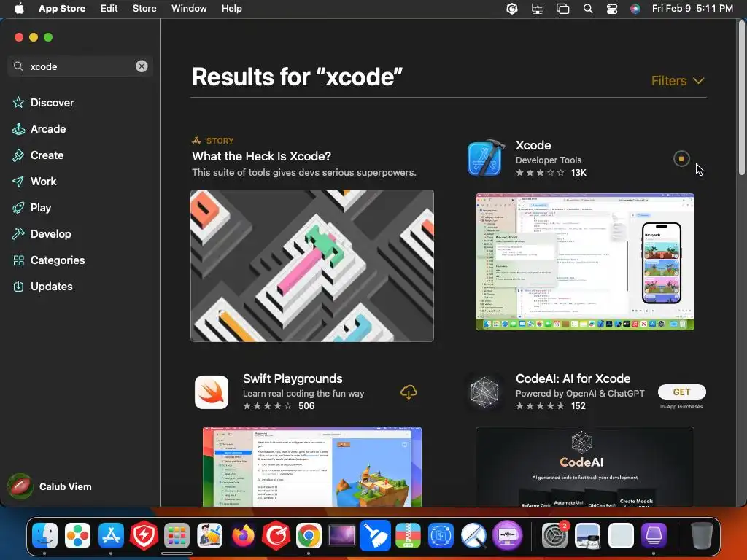Viewport: 747px width, 560px height.
Task: Open the red shield security app in the Dock
Action: (x=144, y=535)
